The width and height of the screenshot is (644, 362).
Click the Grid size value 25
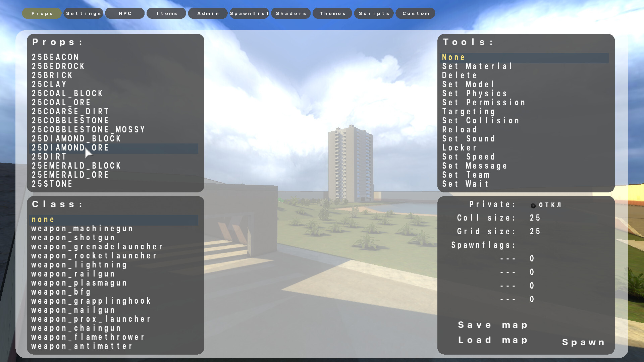click(x=535, y=232)
